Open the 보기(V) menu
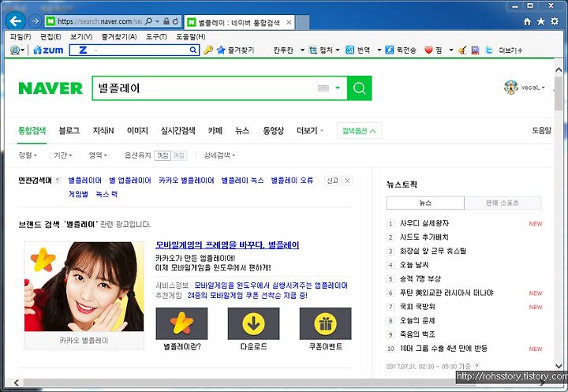Screen dimensions: 568x392 pyautogui.click(x=81, y=36)
